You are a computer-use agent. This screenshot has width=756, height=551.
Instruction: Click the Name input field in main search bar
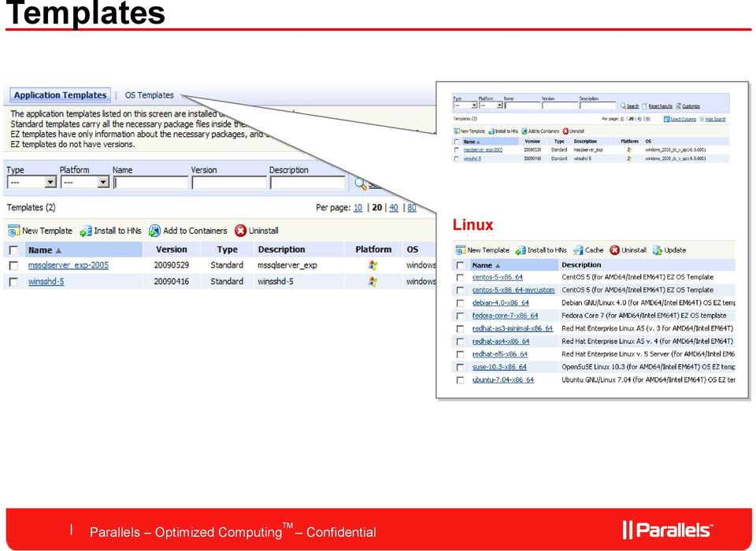point(150,183)
